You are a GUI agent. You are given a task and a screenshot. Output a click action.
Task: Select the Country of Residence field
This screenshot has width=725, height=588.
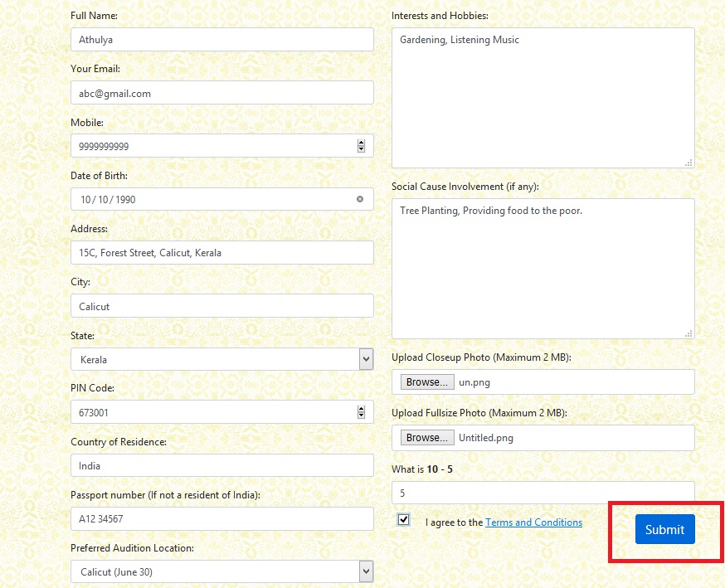pos(221,465)
